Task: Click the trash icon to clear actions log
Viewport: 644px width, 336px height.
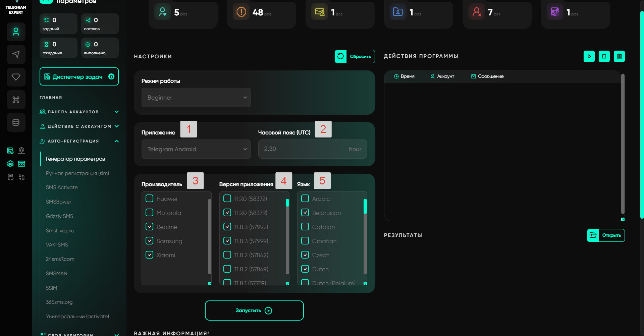Action: point(619,56)
